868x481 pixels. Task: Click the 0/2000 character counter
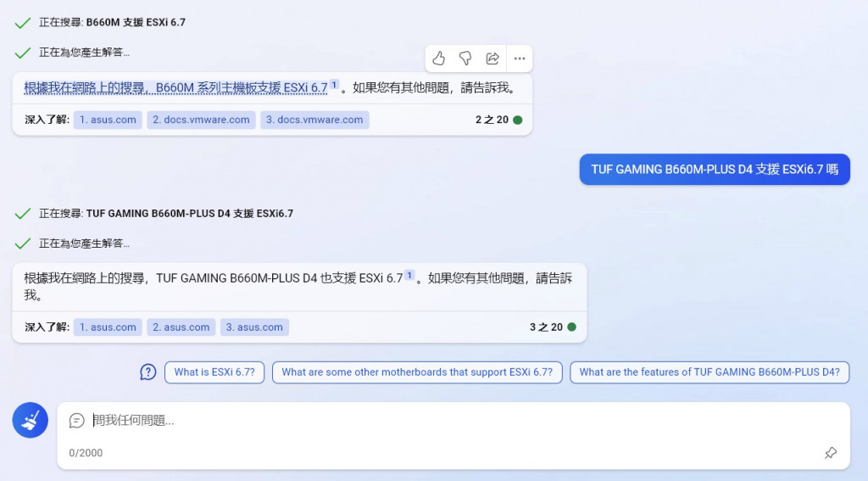pyautogui.click(x=86, y=453)
